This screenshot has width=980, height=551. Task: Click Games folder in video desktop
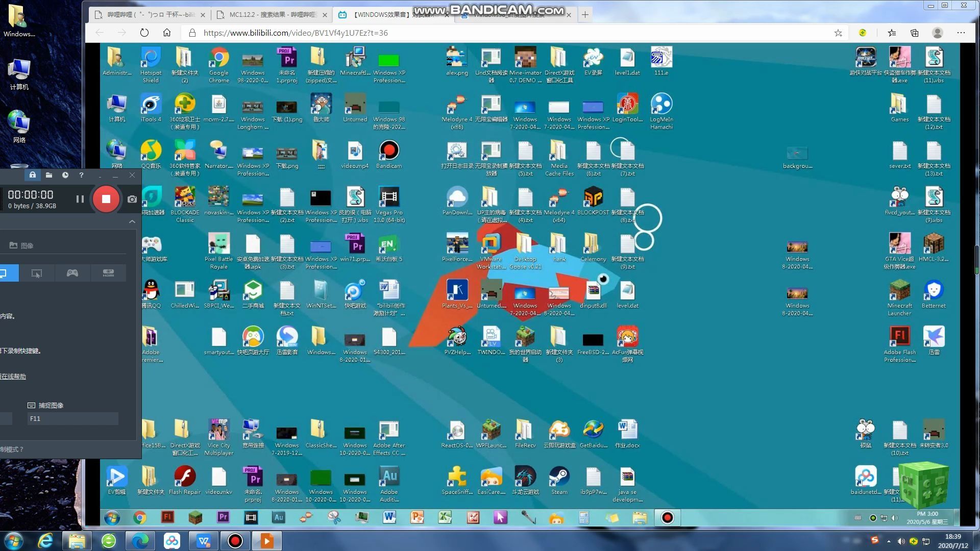[x=899, y=108]
